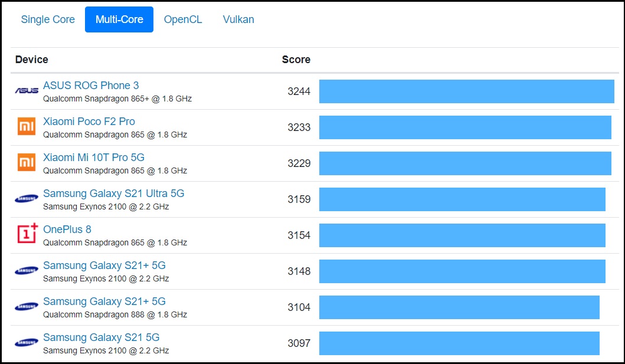Click the Samsung logo beside Exynos Galaxy S21+ 5G

click(x=27, y=271)
